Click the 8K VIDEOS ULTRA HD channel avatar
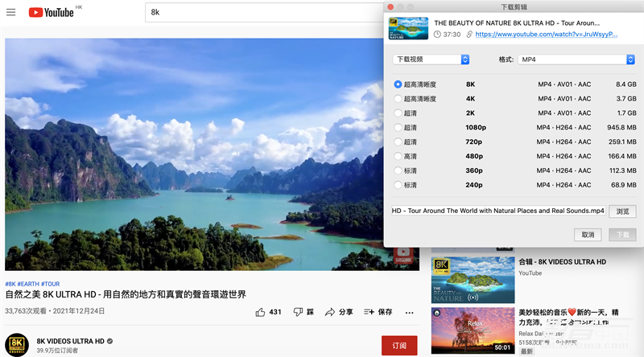 (17, 345)
